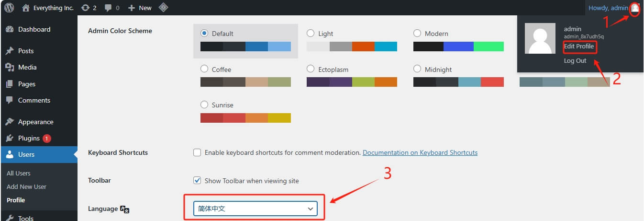The height and width of the screenshot is (221, 644).
Task: Open Documentation on Keyboard Shortcuts link
Action: click(420, 152)
